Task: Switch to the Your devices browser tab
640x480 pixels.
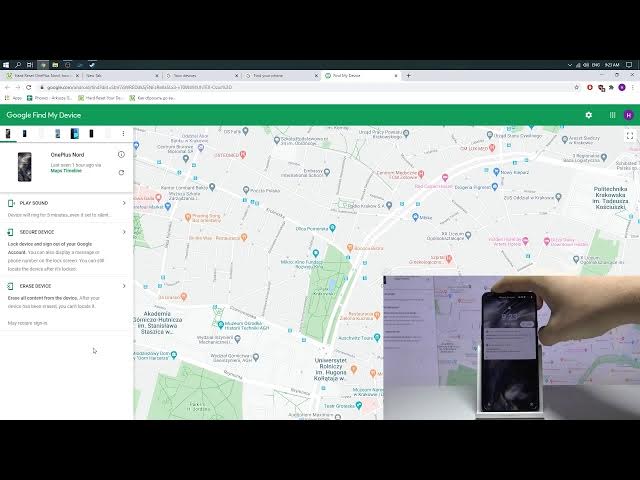Action: [x=200, y=76]
